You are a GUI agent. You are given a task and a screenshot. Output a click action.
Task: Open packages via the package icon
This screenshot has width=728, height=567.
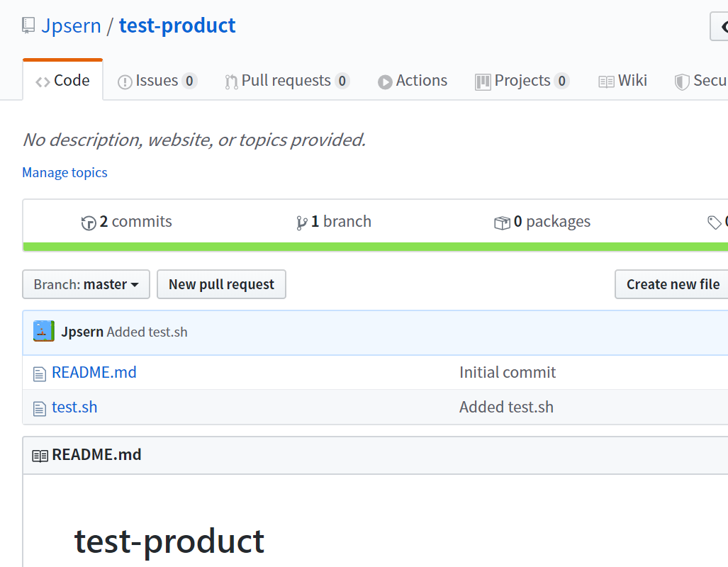pos(503,221)
